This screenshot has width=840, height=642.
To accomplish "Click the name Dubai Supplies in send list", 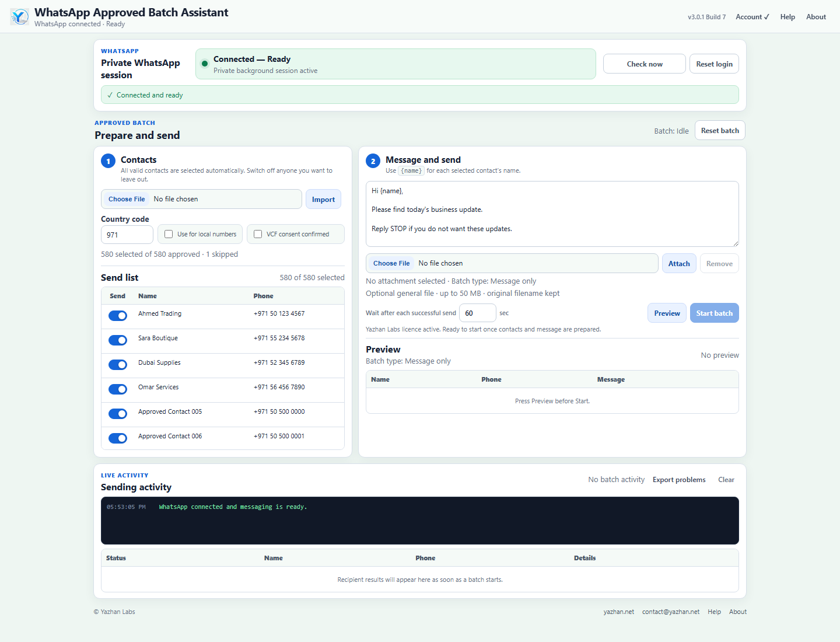I will (159, 362).
